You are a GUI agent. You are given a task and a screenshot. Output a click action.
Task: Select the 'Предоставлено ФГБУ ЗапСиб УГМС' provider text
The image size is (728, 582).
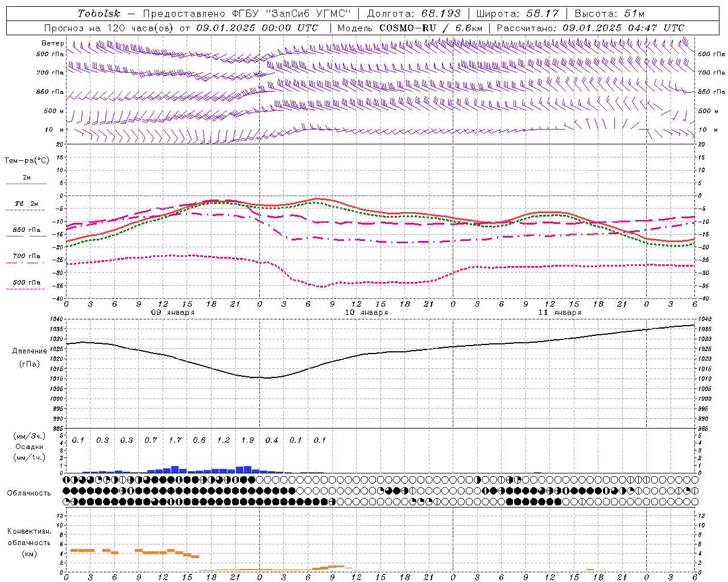247,14
